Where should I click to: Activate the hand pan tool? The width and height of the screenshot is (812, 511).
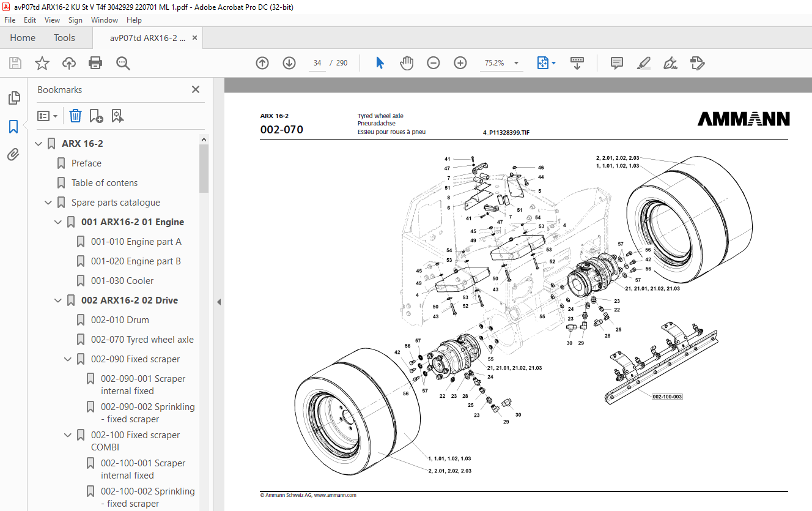[407, 63]
